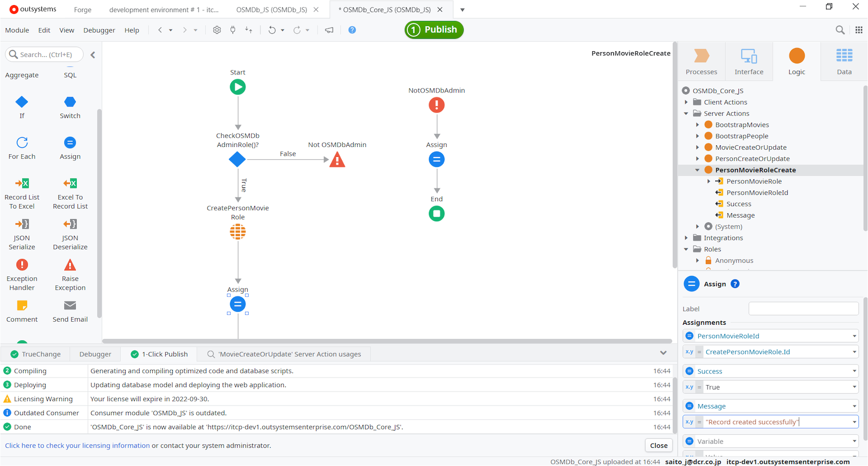This screenshot has height=466, width=868.
Task: Click the plug manage dependencies icon
Action: click(233, 30)
